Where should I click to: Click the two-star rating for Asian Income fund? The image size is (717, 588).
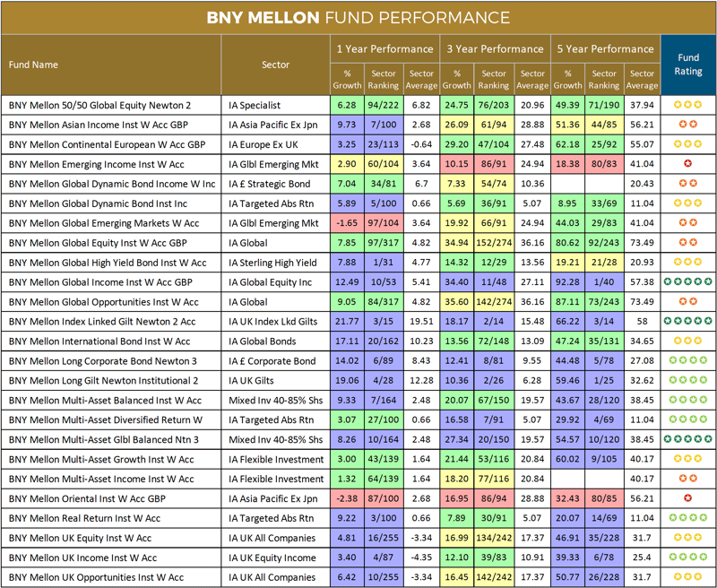point(688,125)
